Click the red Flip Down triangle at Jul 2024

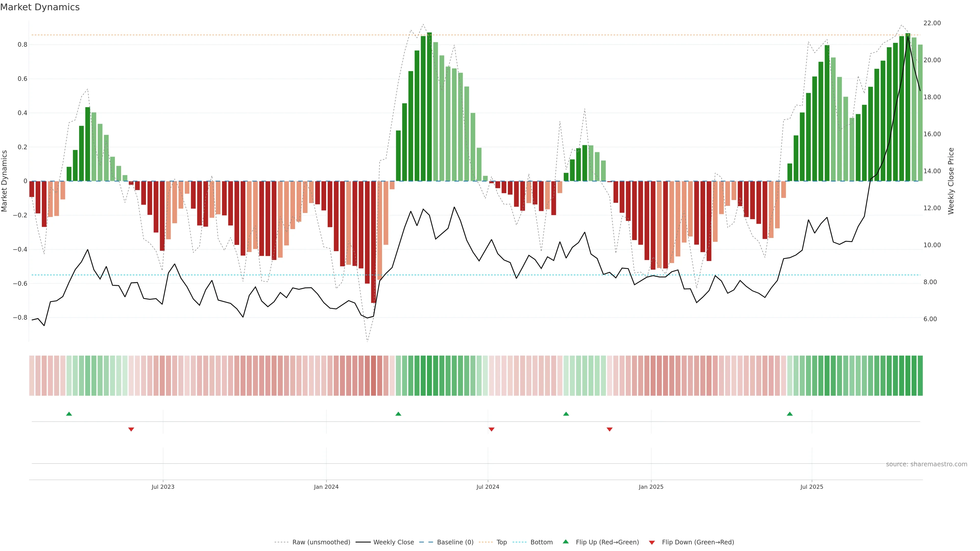492,429
